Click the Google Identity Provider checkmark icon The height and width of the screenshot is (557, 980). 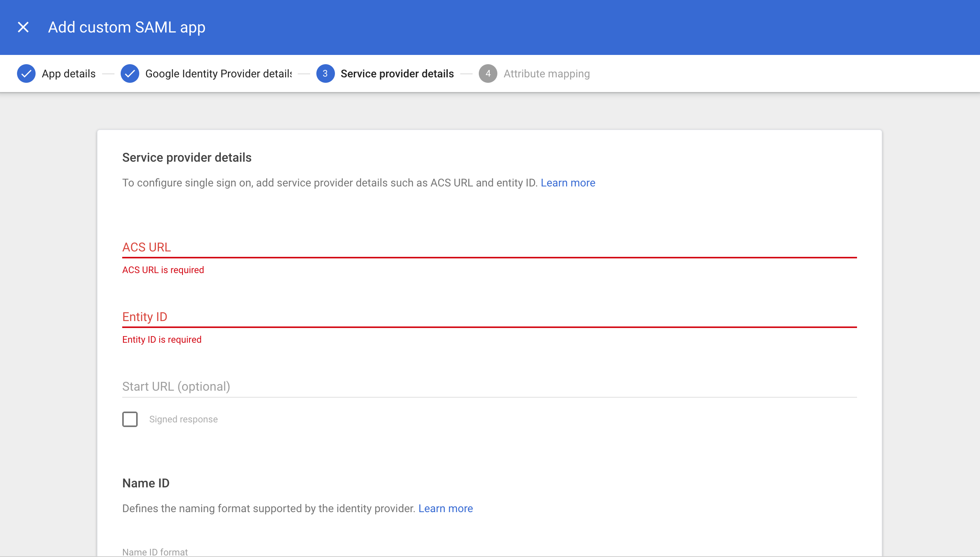click(x=130, y=73)
